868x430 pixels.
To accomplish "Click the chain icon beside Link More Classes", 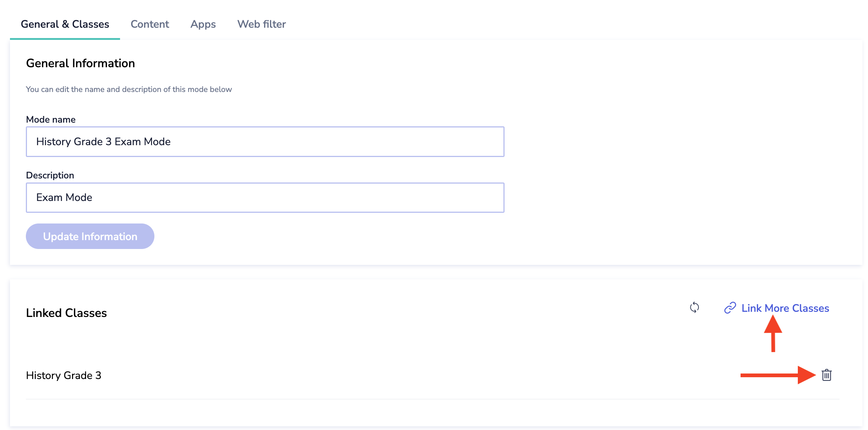I will coord(730,308).
